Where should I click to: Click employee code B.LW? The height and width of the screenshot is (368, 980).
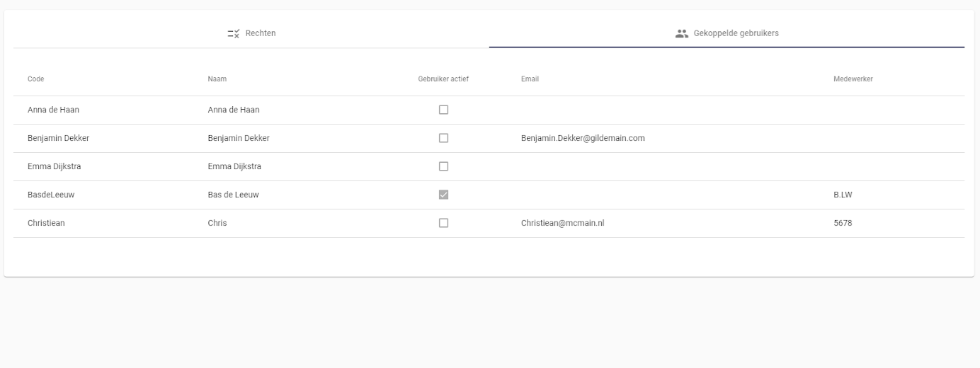coord(843,195)
